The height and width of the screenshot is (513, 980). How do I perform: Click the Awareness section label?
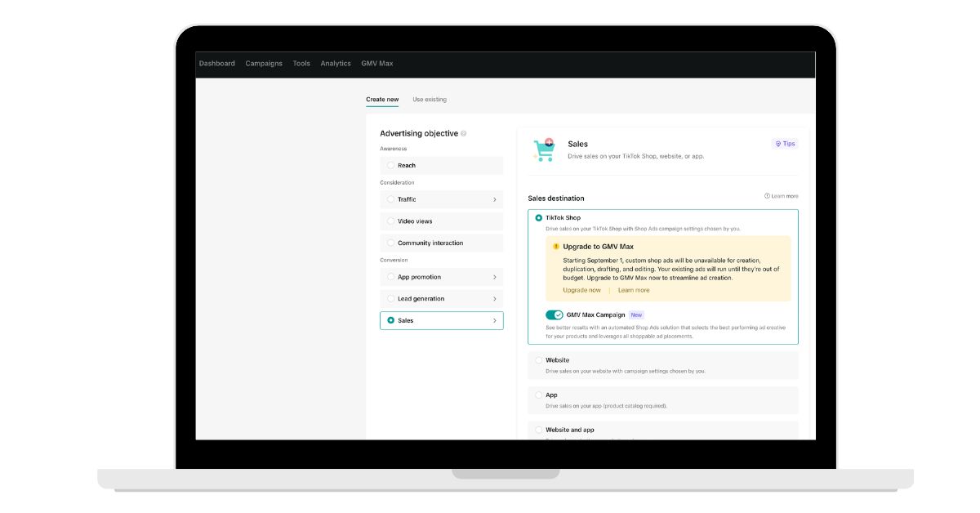[393, 149]
